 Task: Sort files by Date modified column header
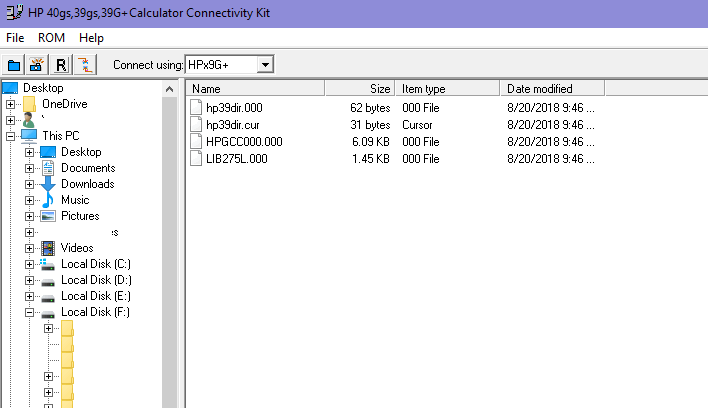(x=553, y=88)
